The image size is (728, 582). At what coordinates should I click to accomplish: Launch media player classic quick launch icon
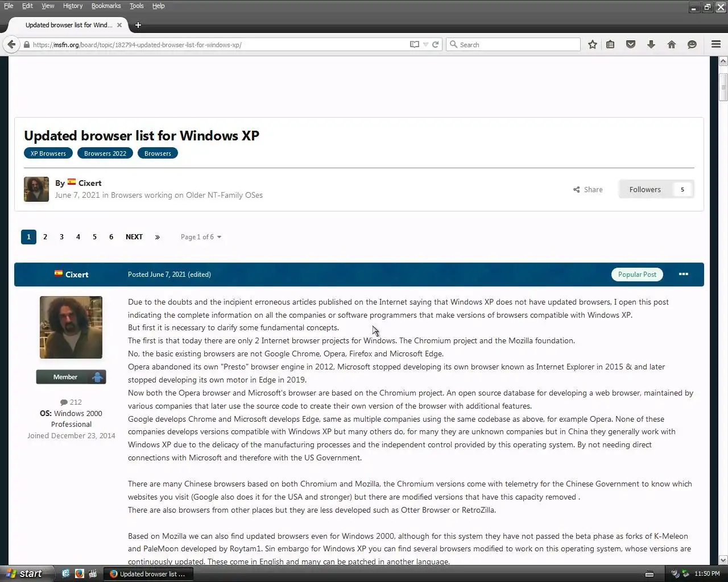point(93,574)
